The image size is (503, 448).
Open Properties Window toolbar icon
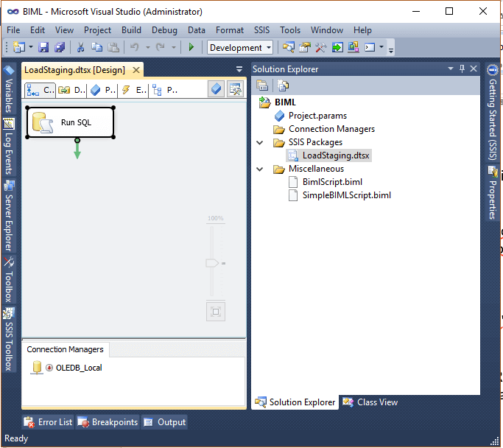point(305,47)
